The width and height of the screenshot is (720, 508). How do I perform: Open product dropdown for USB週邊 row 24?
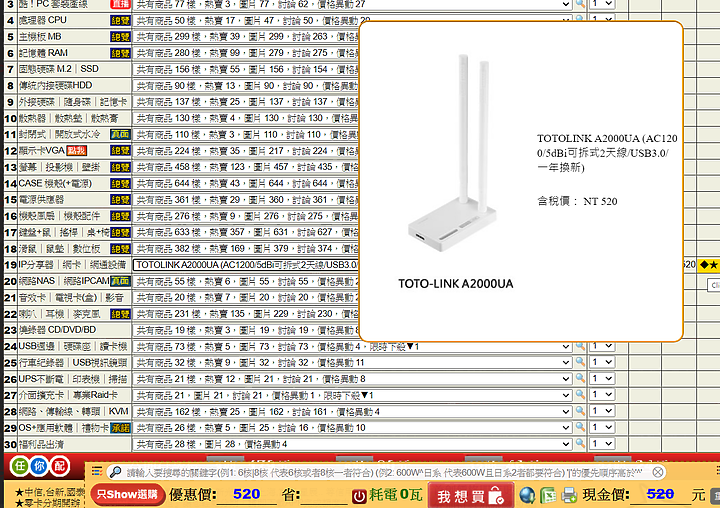(352, 347)
